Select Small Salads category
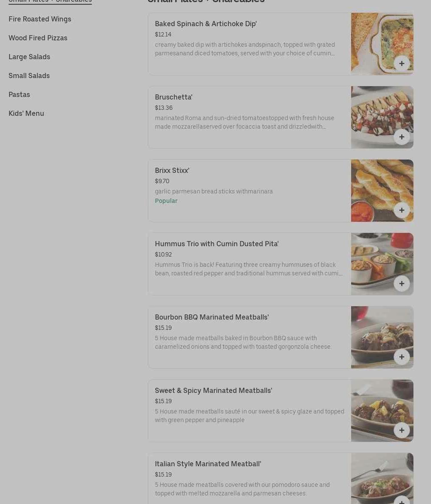 point(29,75)
